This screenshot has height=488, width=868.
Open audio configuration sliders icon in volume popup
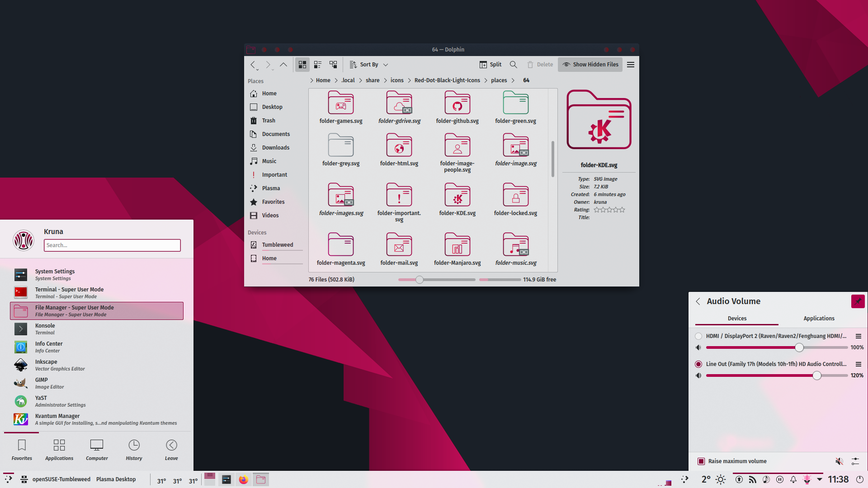tap(855, 461)
